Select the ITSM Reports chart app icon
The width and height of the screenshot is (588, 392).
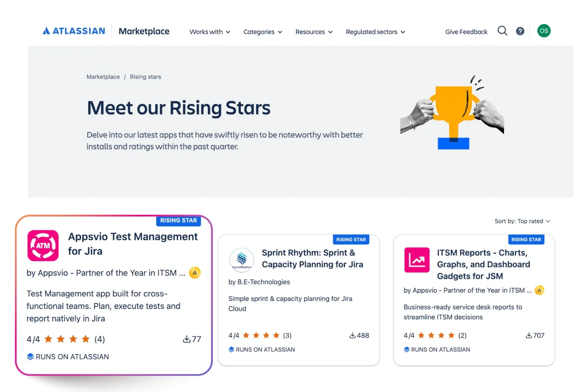point(416,260)
